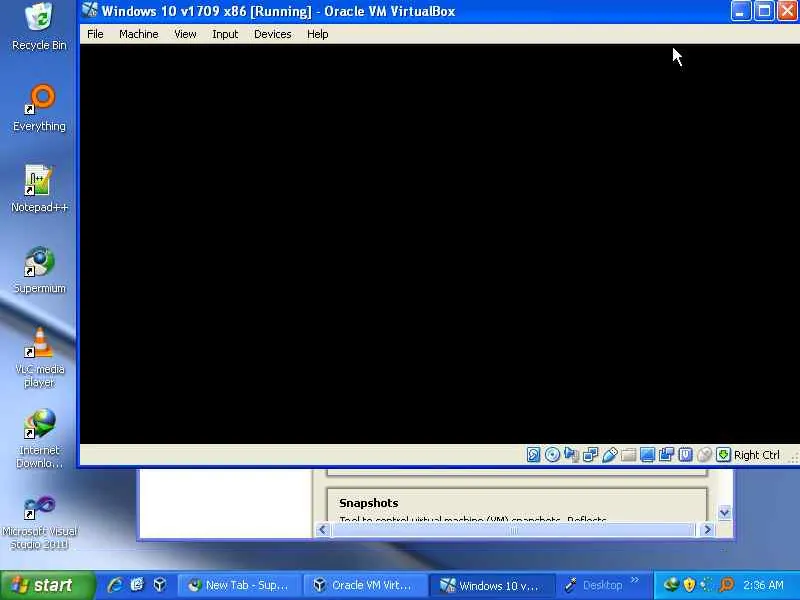Click the left arrow of the Manager's horizontal scrollbar

coord(322,530)
